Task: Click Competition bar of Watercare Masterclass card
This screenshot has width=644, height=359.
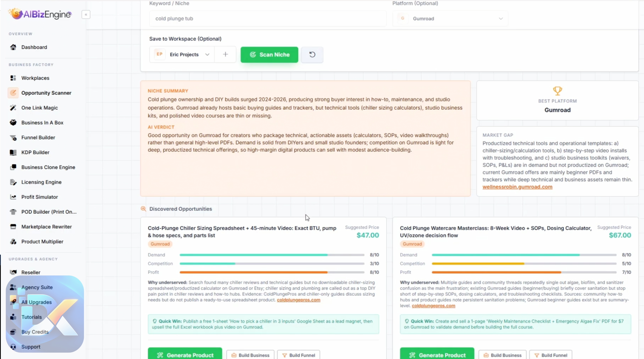Action: point(524,264)
